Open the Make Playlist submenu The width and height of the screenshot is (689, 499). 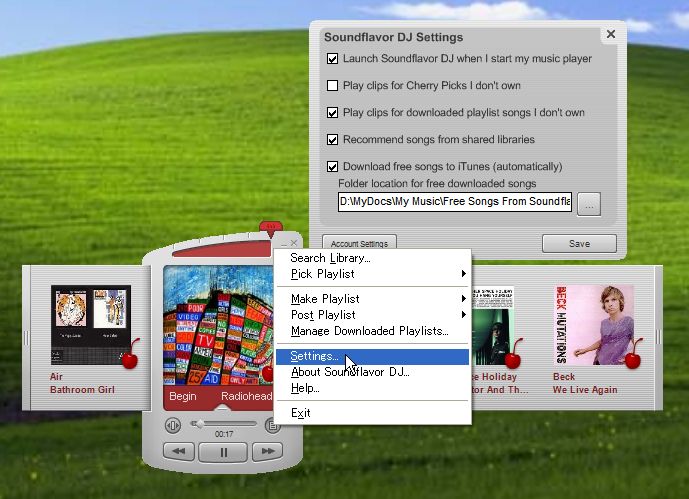[373, 299]
